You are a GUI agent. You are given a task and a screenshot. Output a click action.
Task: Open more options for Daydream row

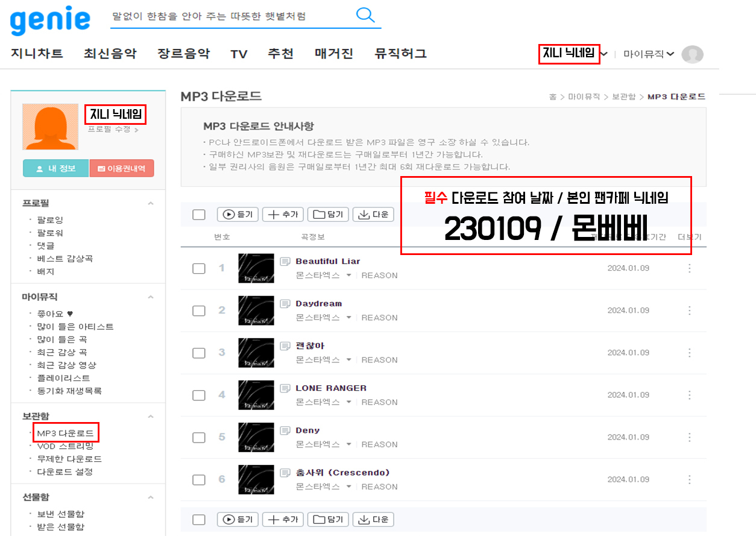[x=690, y=311]
